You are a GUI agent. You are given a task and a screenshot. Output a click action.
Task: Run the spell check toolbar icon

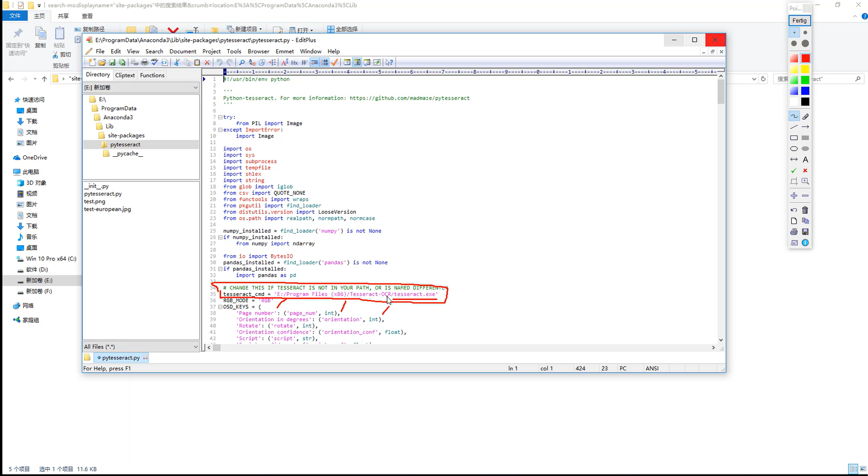click(x=154, y=63)
